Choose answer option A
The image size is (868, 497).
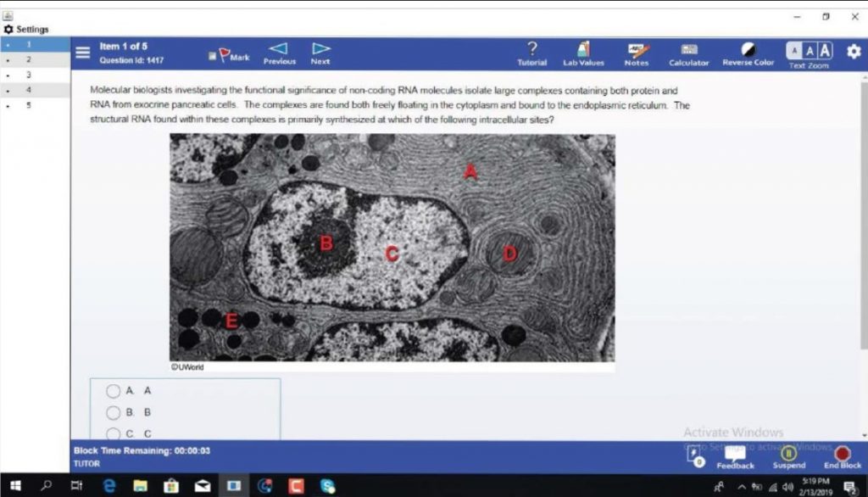pos(113,391)
